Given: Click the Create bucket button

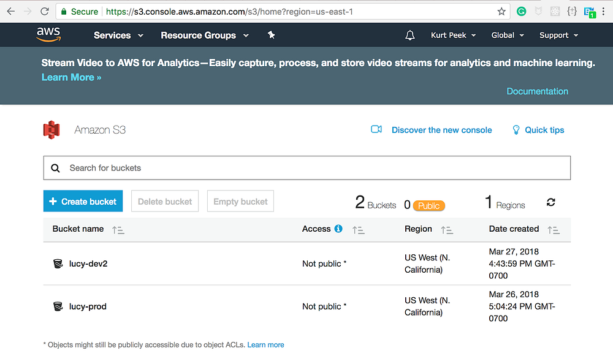Looking at the screenshot, I should pyautogui.click(x=83, y=200).
